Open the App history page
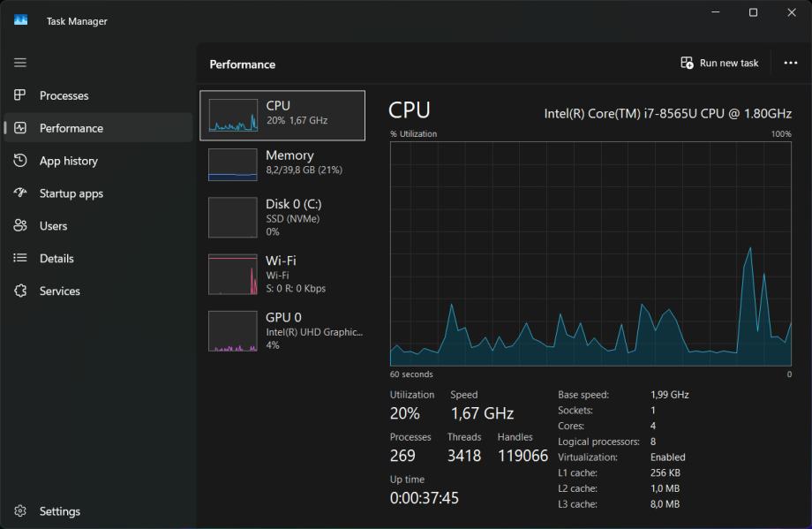Image resolution: width=812 pixels, height=529 pixels. click(69, 161)
